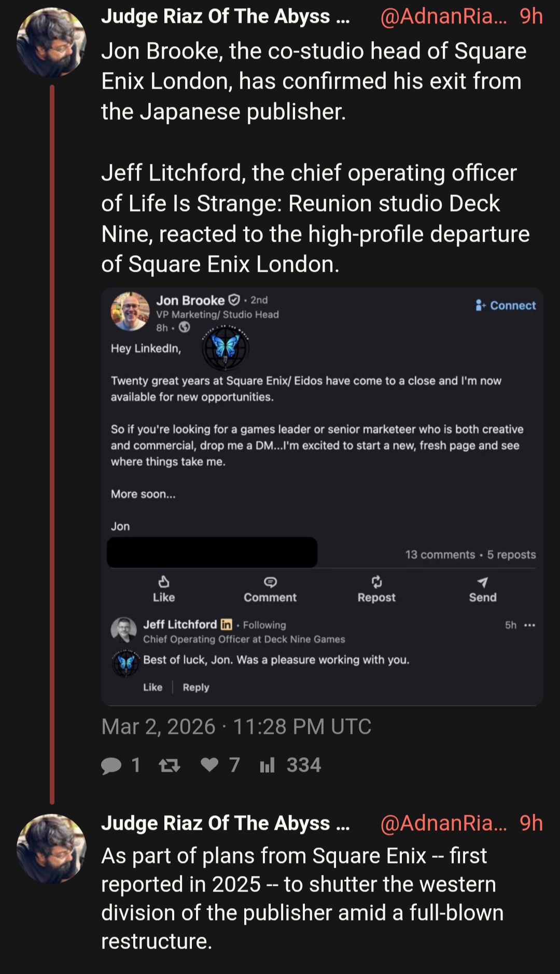560x974 pixels.
Task: Open Judge Riaz avatar on top post
Action: tap(51, 43)
